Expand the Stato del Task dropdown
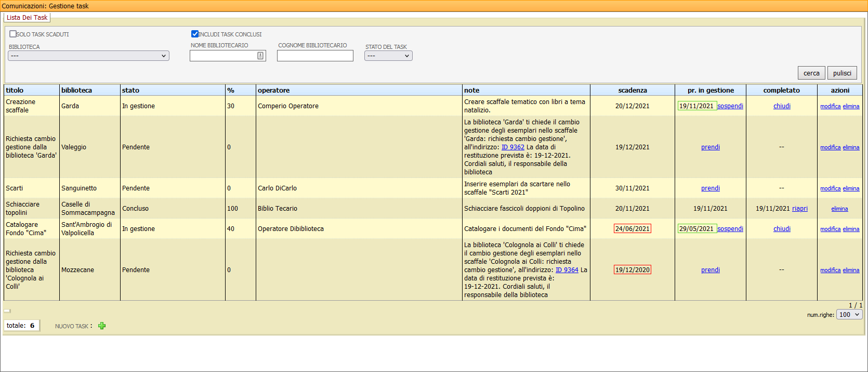Image resolution: width=868 pixels, height=372 pixels. coord(388,56)
